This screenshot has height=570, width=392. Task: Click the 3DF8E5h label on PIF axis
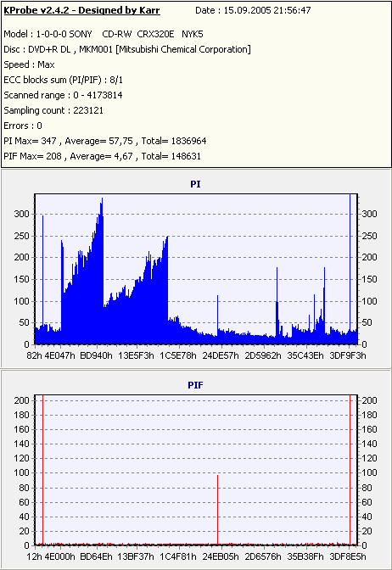[348, 556]
